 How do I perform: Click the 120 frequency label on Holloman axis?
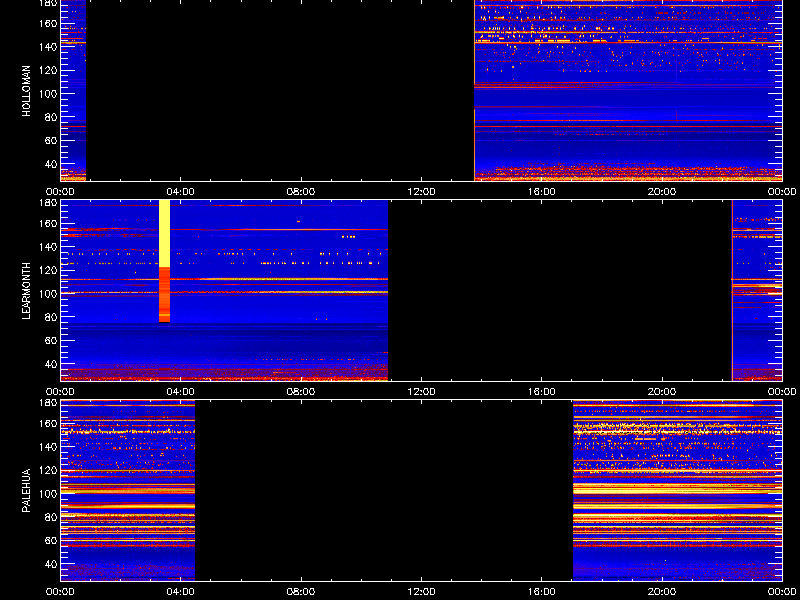point(49,70)
